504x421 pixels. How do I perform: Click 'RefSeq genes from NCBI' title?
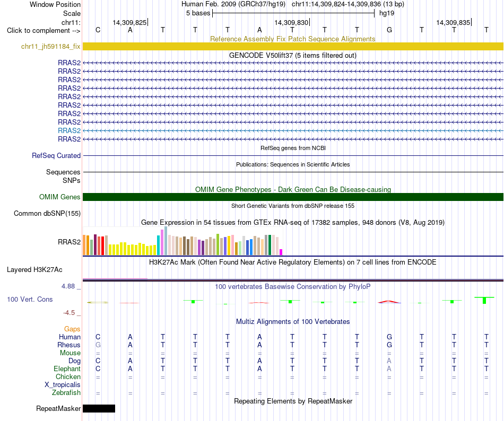(293, 148)
